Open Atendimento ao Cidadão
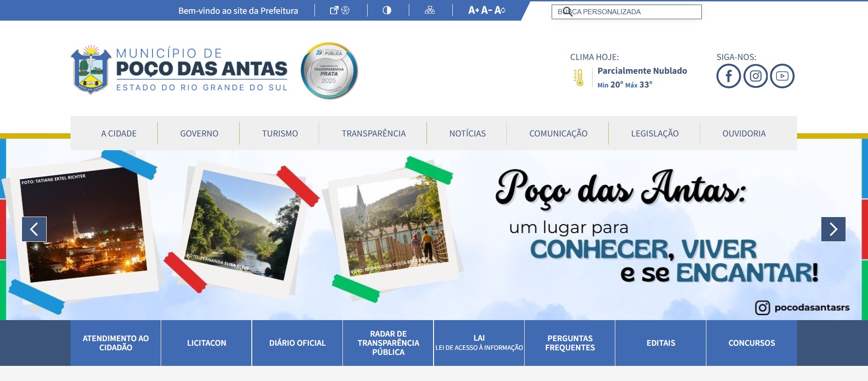 (x=116, y=343)
